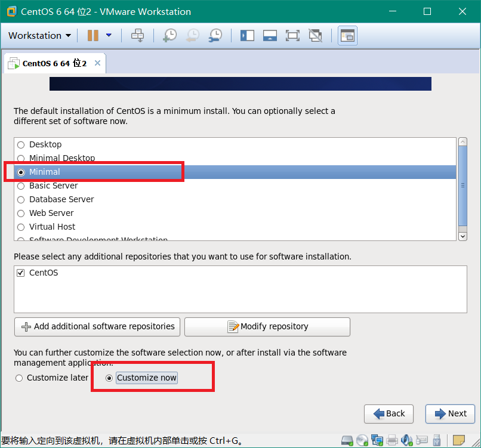Viewport: 481px width, 448px height.
Task: Open the message log note icon
Action: pyautogui.click(x=459, y=440)
